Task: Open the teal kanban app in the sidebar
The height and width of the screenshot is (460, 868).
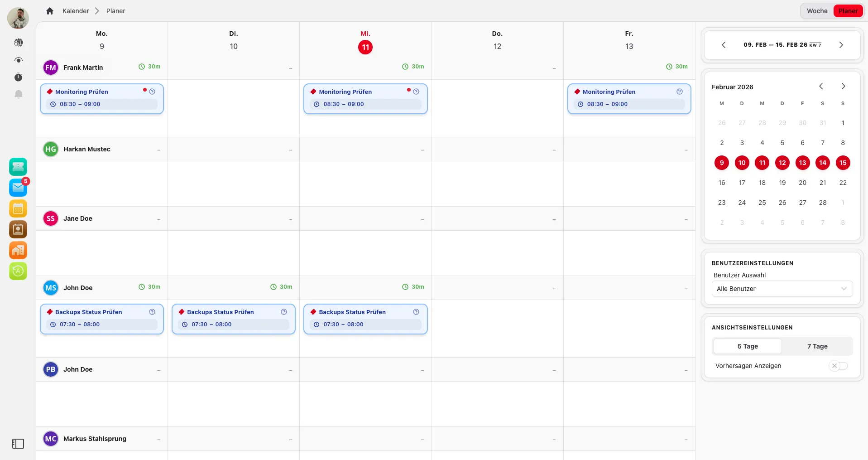Action: point(18,167)
